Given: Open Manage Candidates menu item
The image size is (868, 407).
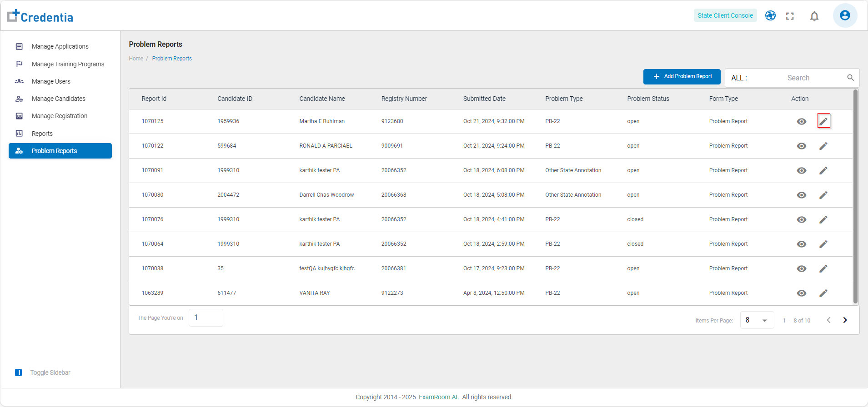Looking at the screenshot, I should pos(58,99).
